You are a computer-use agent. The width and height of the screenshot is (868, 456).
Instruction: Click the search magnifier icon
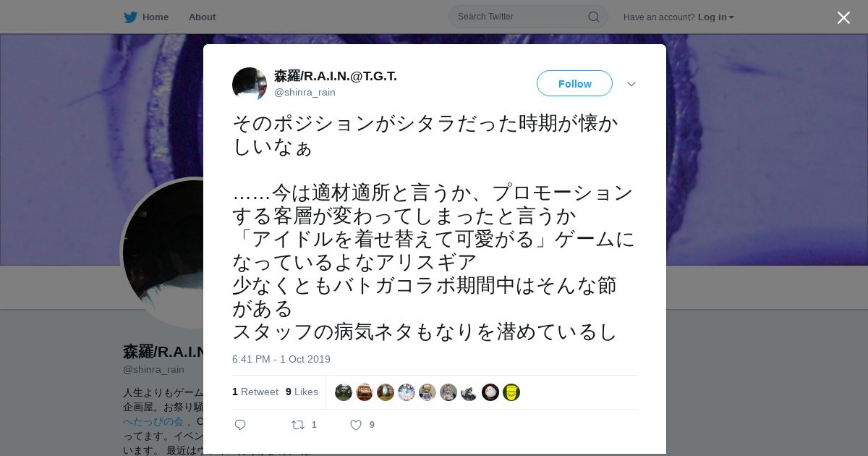[x=593, y=17]
